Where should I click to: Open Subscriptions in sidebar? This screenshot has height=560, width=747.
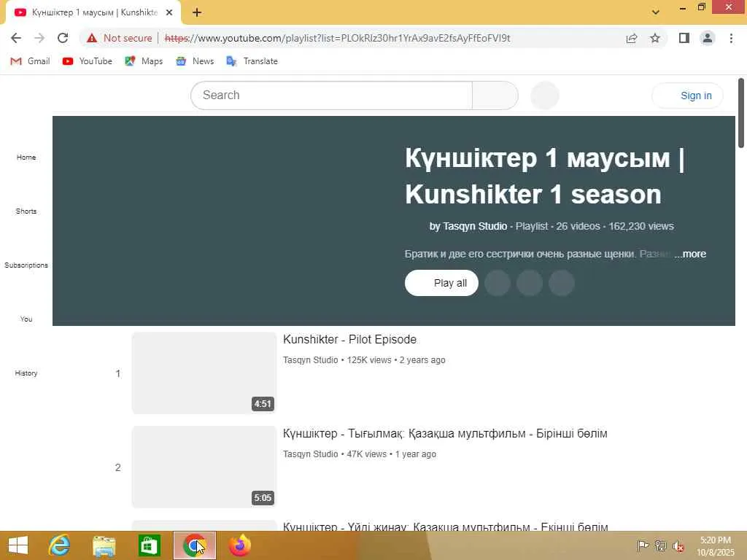(26, 265)
